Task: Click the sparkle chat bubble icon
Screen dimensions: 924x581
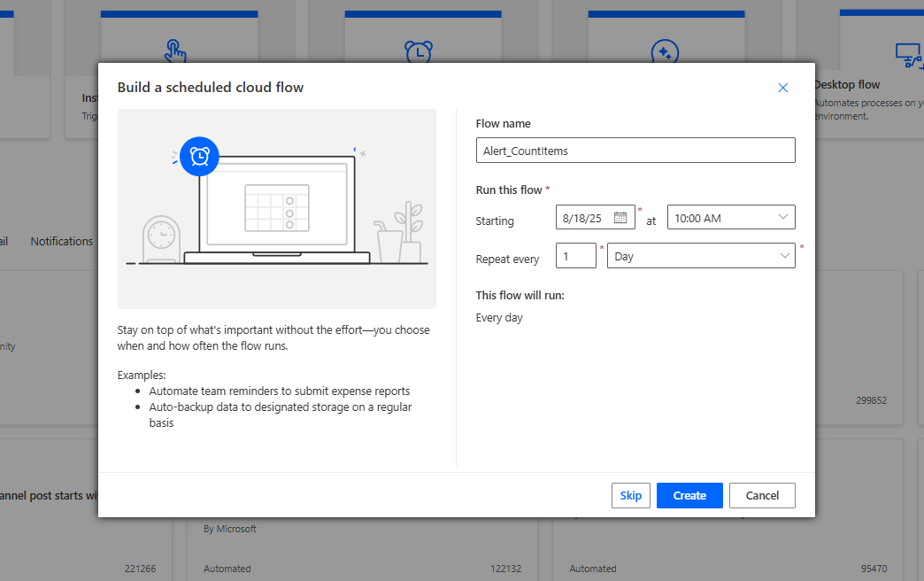Action: point(664,51)
